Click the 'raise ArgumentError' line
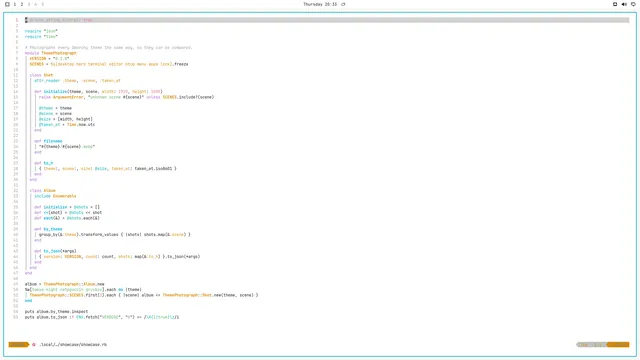Screen dimensions: 640x360 (127, 97)
